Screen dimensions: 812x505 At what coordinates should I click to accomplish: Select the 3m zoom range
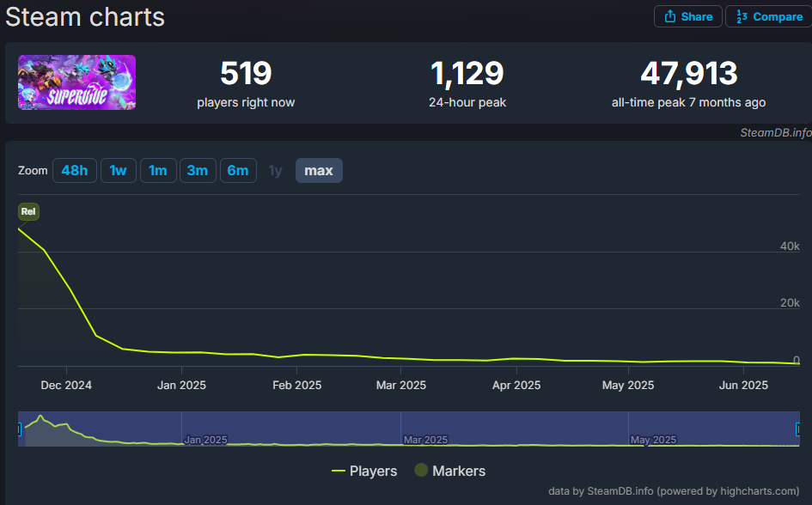(x=198, y=170)
